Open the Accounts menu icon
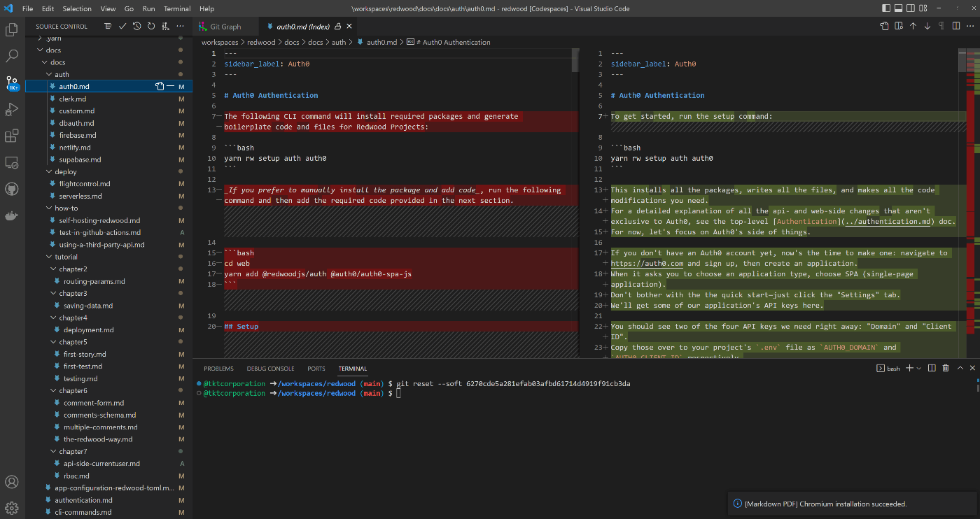The image size is (980, 519). point(12,482)
